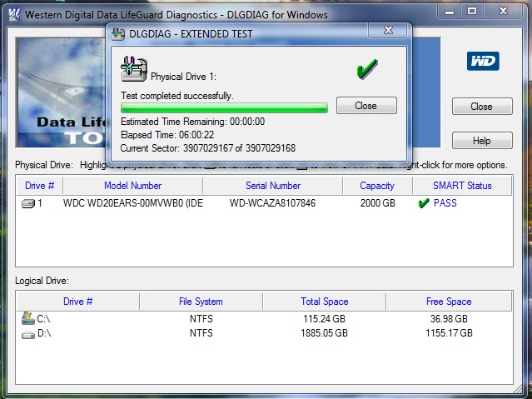Click the Data LifeGuard banner image
The width and height of the screenshot is (532, 399).
(x=61, y=92)
